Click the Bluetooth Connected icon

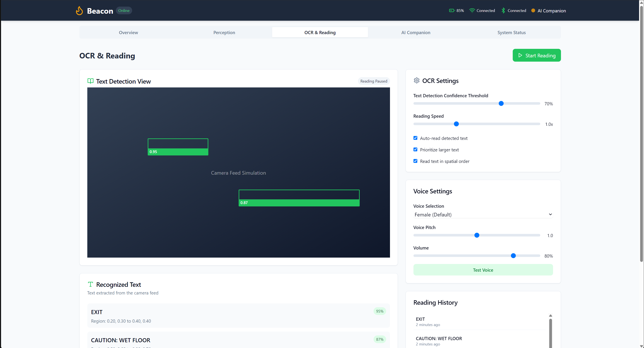pos(503,10)
